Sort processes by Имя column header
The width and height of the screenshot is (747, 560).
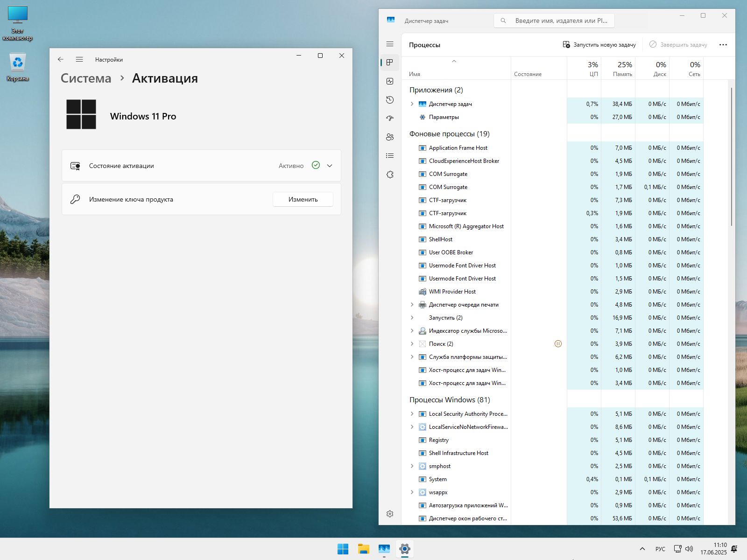click(x=456, y=69)
